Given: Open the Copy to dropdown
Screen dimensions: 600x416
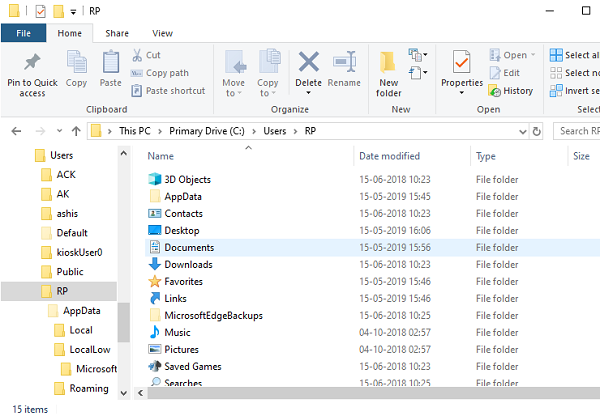Looking at the screenshot, I should coord(268,73).
